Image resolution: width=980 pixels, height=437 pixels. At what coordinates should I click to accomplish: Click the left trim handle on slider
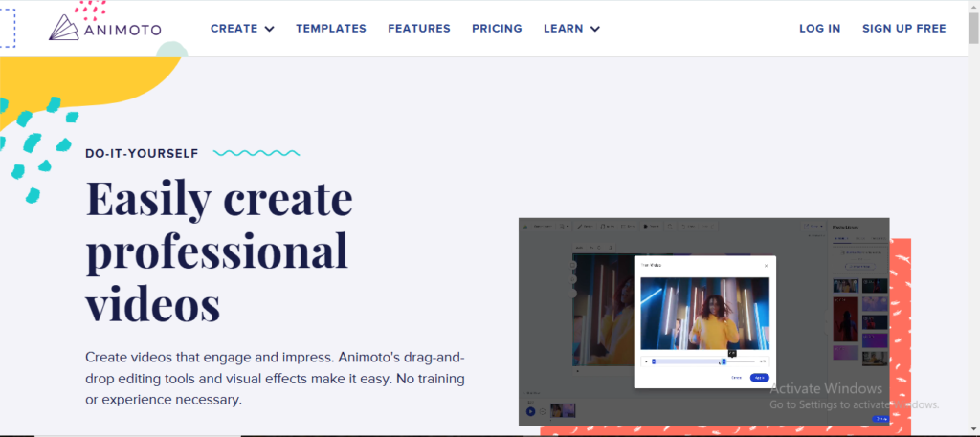[x=654, y=361]
